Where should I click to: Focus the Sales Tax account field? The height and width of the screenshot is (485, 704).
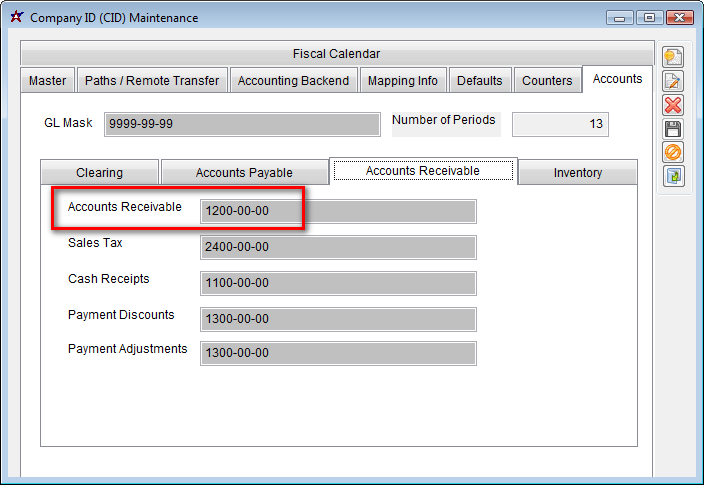pos(338,247)
